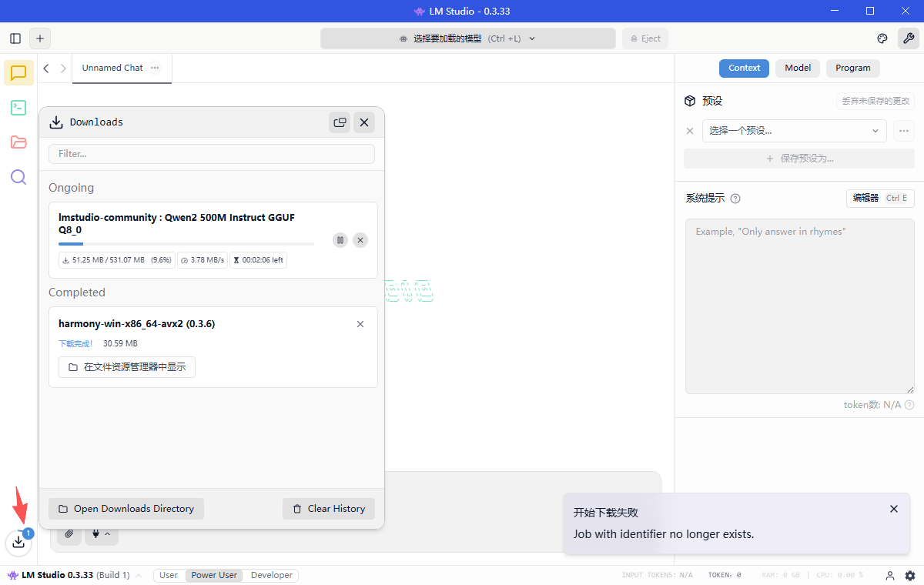The height and width of the screenshot is (585, 924).
Task: Select Power User mode
Action: tap(214, 575)
